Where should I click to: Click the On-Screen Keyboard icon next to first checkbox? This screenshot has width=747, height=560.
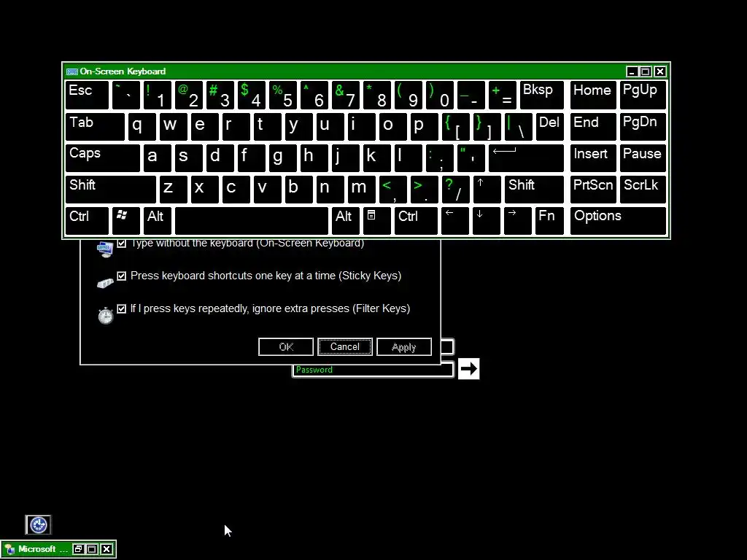(105, 249)
